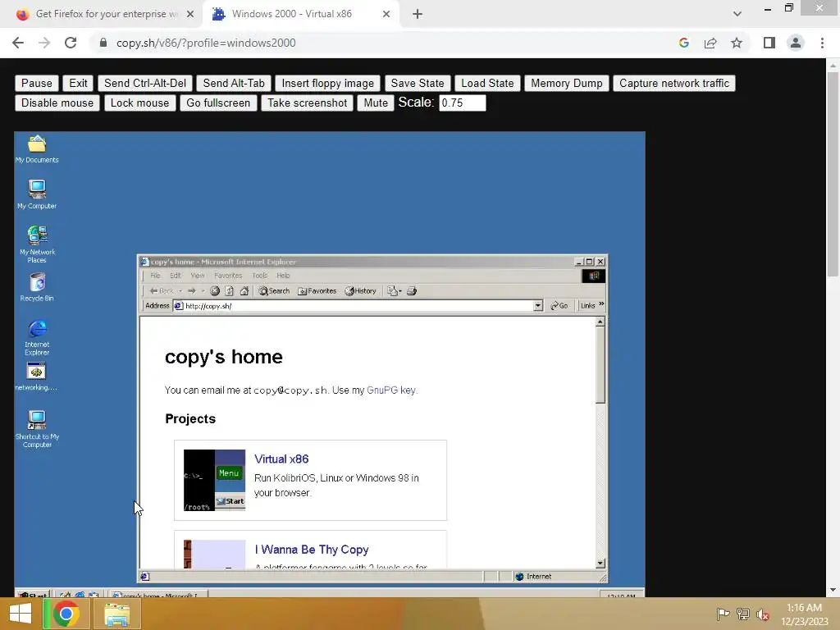This screenshot has height=630, width=840.
Task: Click Send Alt-Tab button
Action: pyautogui.click(x=234, y=83)
